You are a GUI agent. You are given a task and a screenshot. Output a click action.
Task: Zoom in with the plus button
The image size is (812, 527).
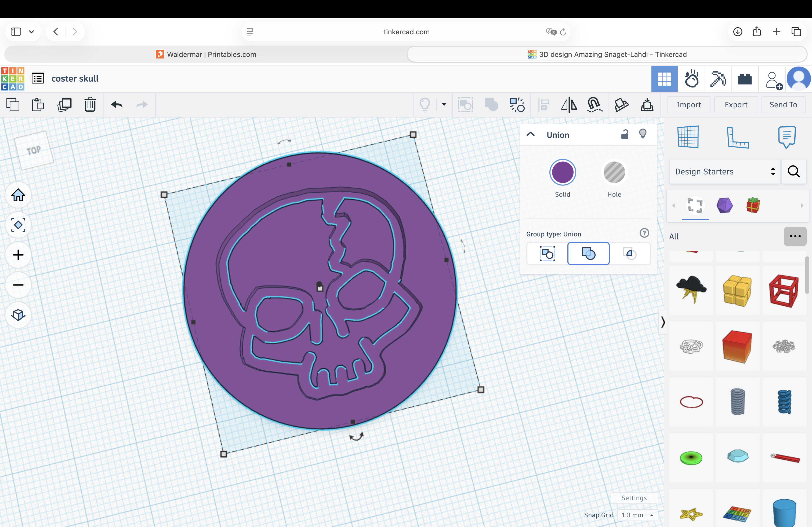point(18,255)
